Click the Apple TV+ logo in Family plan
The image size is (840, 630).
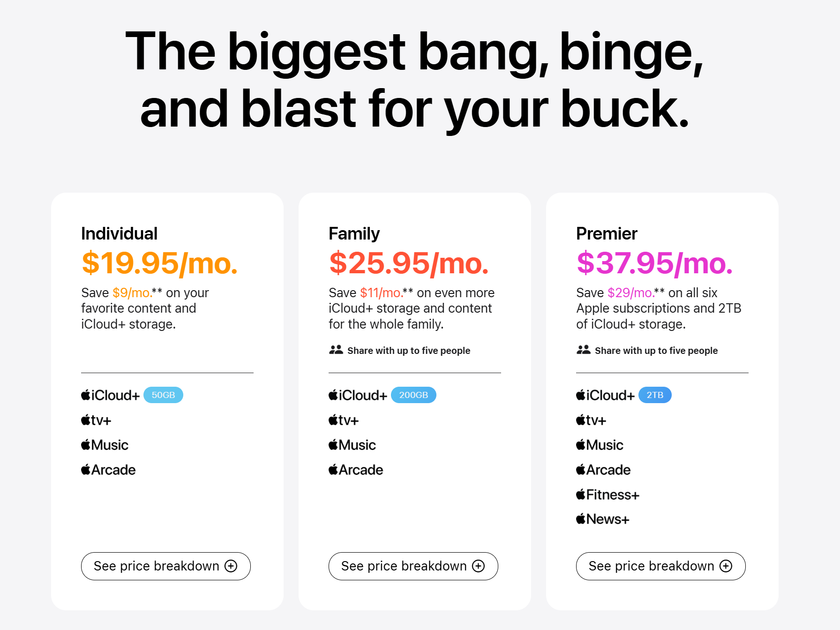click(x=344, y=420)
